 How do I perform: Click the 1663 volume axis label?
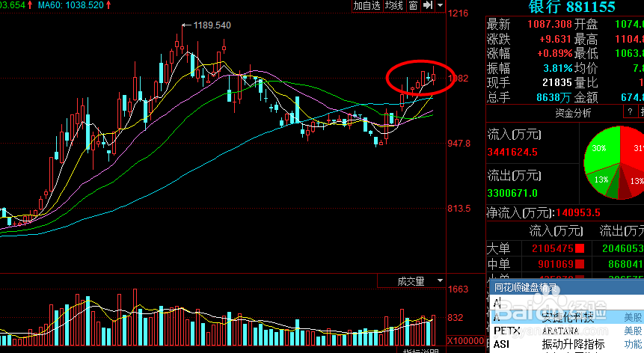(458, 289)
